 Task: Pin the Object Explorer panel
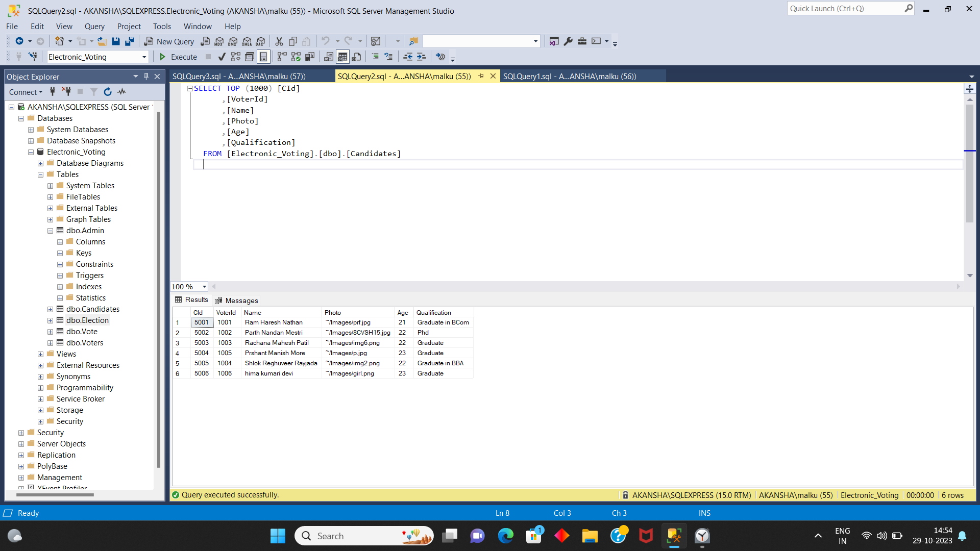tap(146, 76)
